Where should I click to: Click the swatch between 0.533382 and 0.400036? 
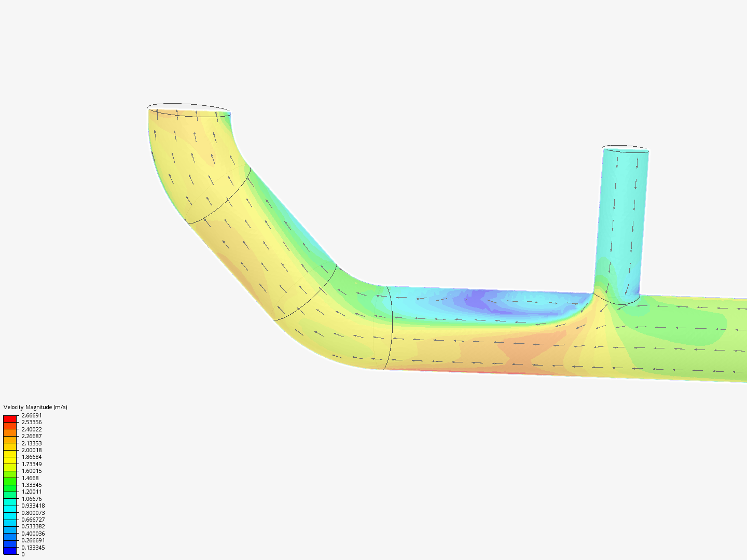[10, 530]
